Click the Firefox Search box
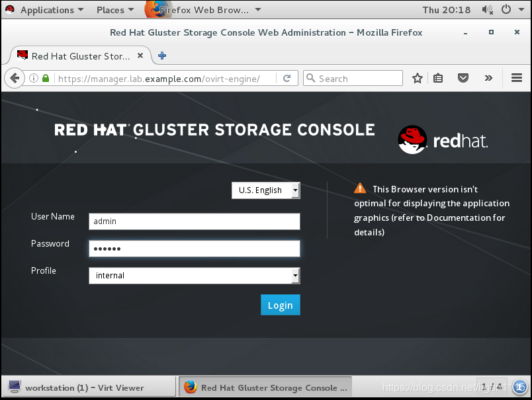Viewport: 532px width, 400px height. [353, 78]
